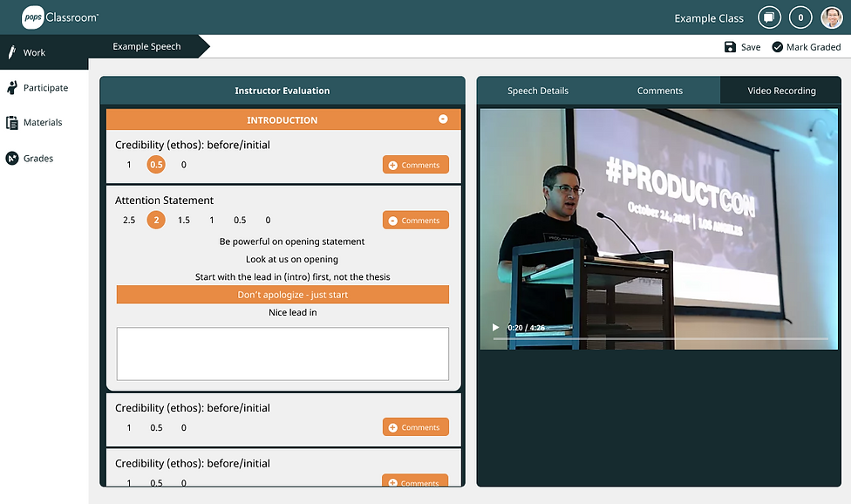Expand Comments for first Credibility criterion
The height and width of the screenshot is (504, 851).
point(416,165)
